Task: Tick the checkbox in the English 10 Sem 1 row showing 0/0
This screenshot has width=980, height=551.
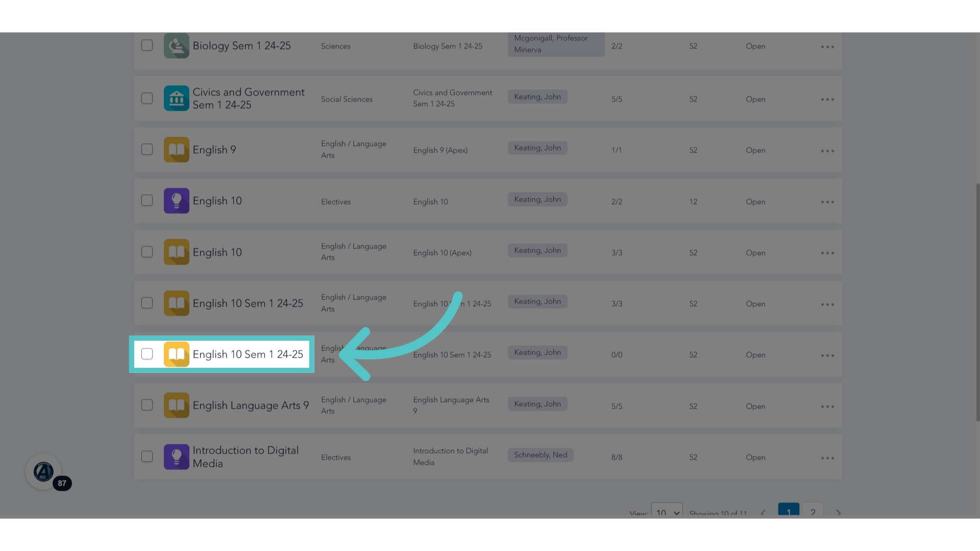Action: tap(147, 354)
